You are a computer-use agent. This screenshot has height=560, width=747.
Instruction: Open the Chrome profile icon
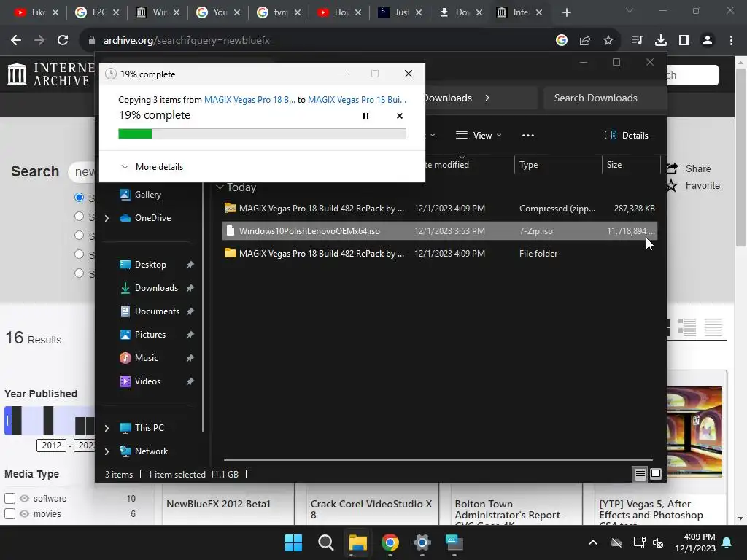tap(708, 41)
